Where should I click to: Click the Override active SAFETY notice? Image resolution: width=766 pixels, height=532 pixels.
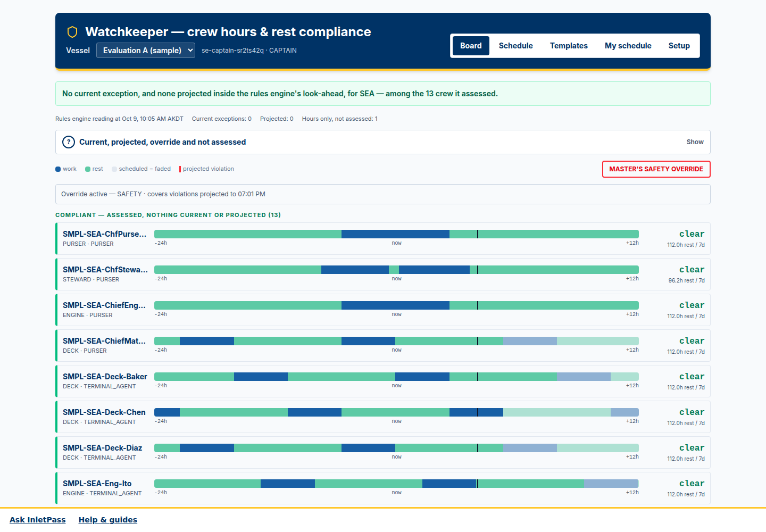click(383, 194)
